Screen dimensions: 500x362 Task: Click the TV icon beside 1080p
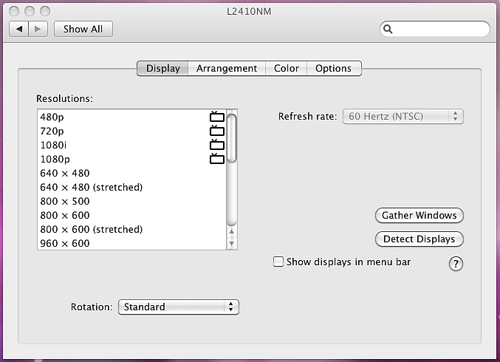pos(217,159)
